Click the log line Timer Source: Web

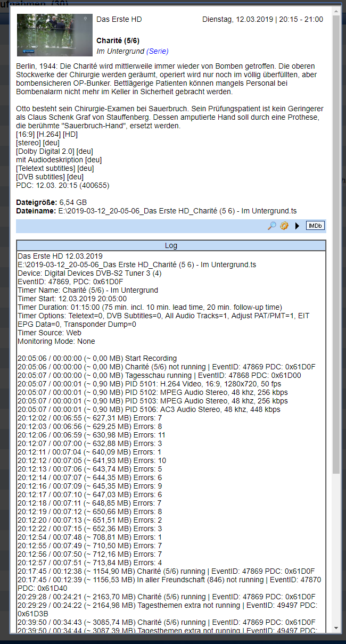pos(50,333)
